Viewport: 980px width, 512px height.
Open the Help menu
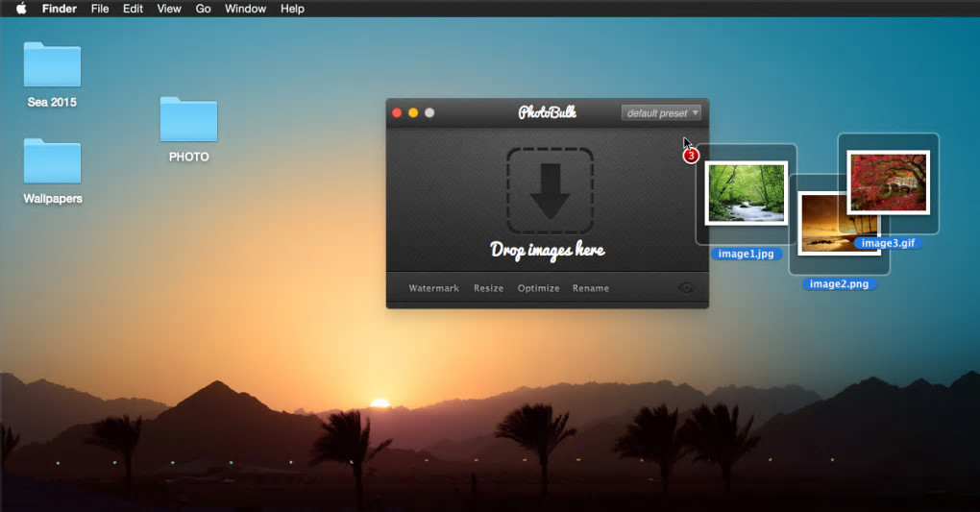292,9
